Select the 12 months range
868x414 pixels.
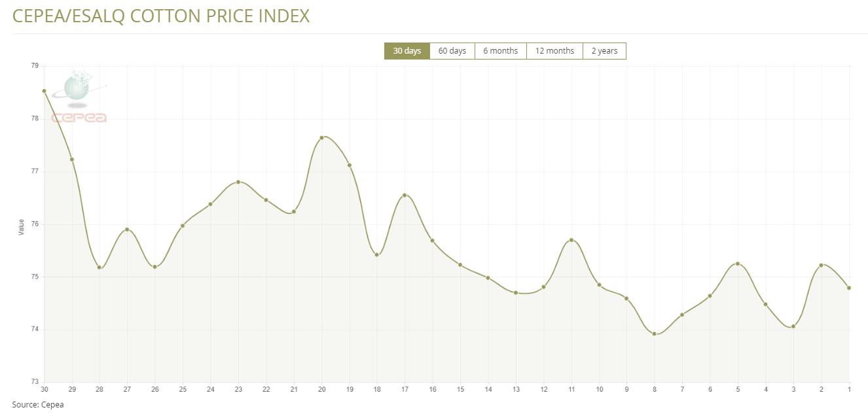pyautogui.click(x=554, y=51)
